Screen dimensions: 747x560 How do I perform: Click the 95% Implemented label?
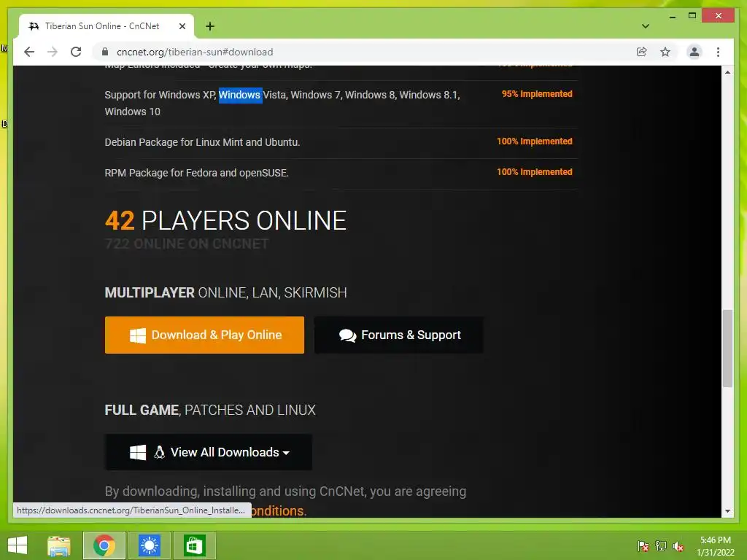(537, 94)
